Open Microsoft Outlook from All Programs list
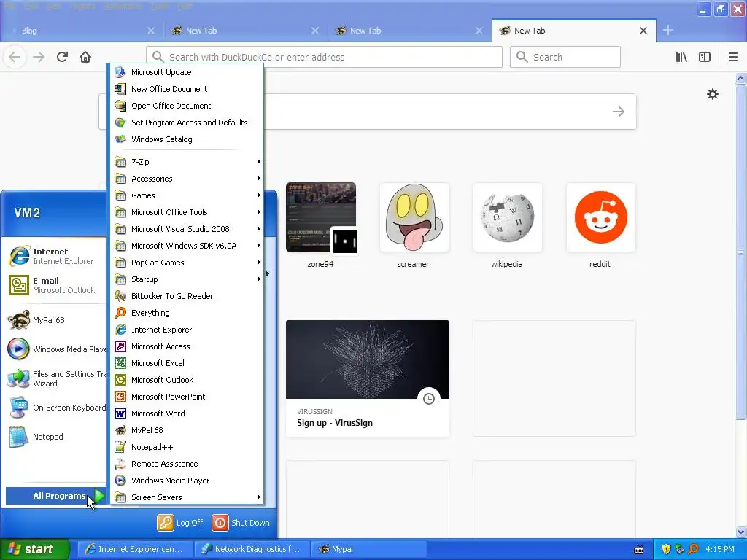This screenshot has height=560, width=747. point(187,379)
